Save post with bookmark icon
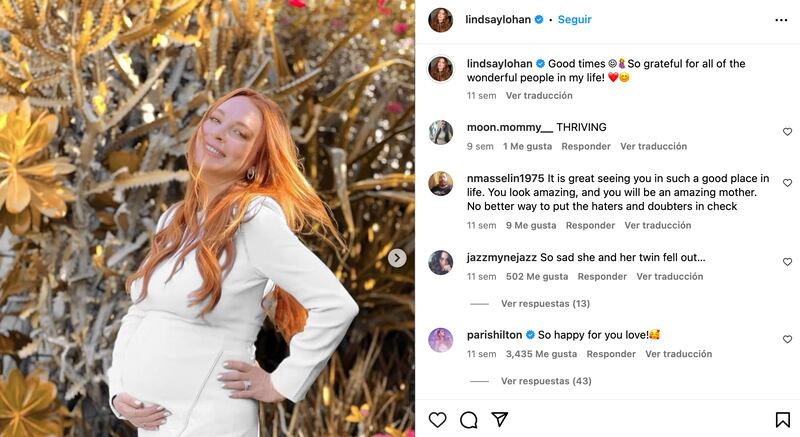This screenshot has width=800, height=437. [782, 420]
